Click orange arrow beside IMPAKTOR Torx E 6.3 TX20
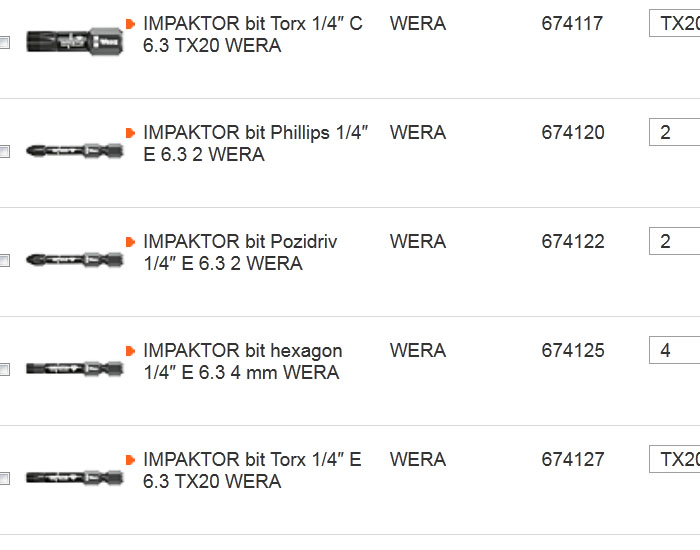This screenshot has height=550, width=700. [130, 460]
